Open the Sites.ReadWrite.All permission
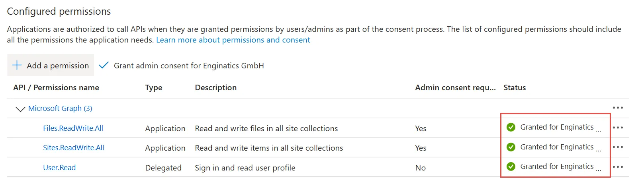 point(74,147)
